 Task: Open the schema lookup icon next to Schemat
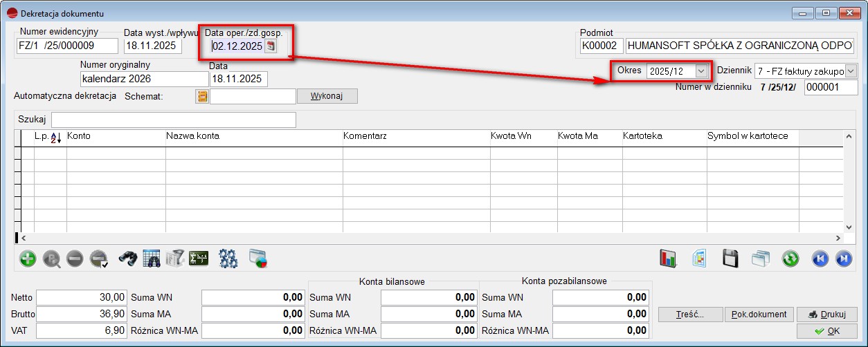click(x=202, y=96)
